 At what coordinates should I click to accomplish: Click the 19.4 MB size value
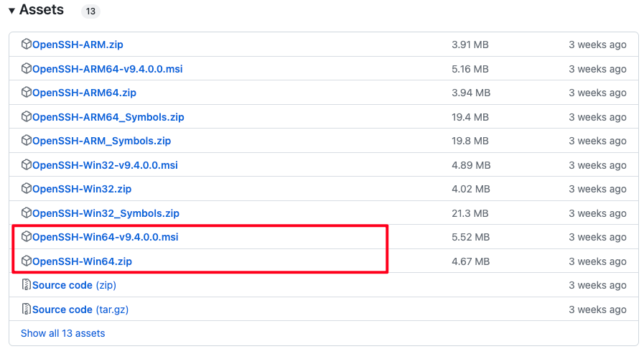coord(470,117)
